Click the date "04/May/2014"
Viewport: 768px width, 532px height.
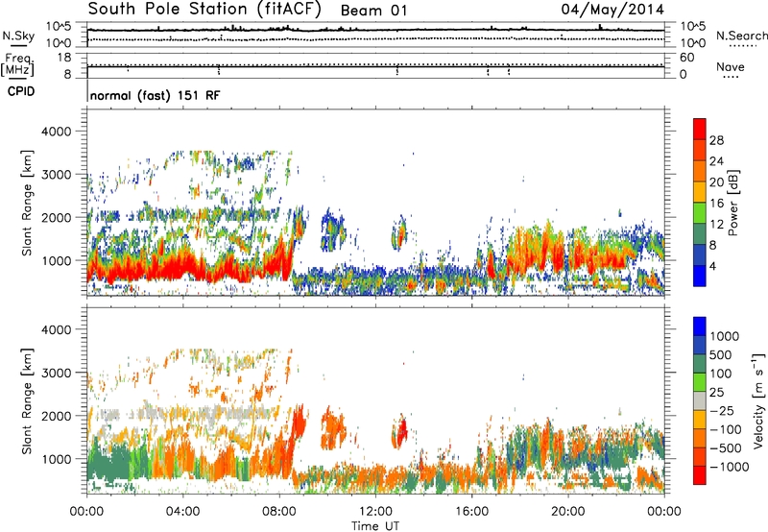pos(612,10)
